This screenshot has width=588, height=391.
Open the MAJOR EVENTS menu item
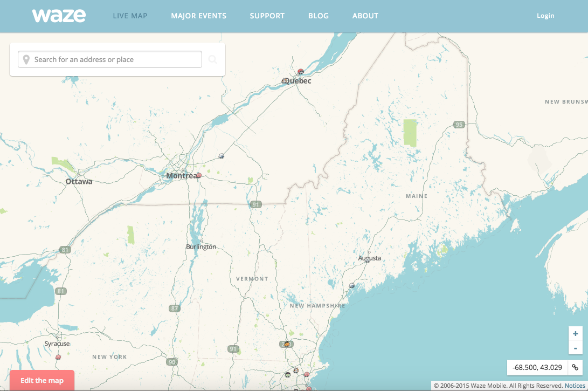pyautogui.click(x=198, y=16)
